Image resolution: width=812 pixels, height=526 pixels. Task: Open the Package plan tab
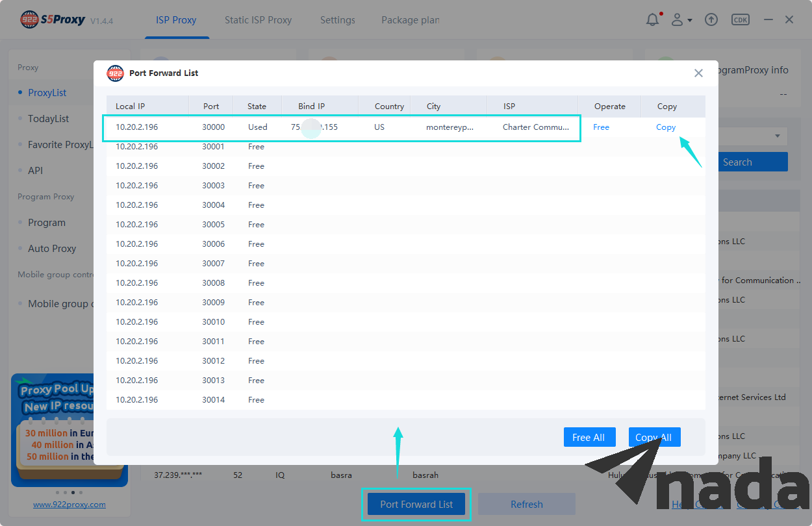coord(411,20)
